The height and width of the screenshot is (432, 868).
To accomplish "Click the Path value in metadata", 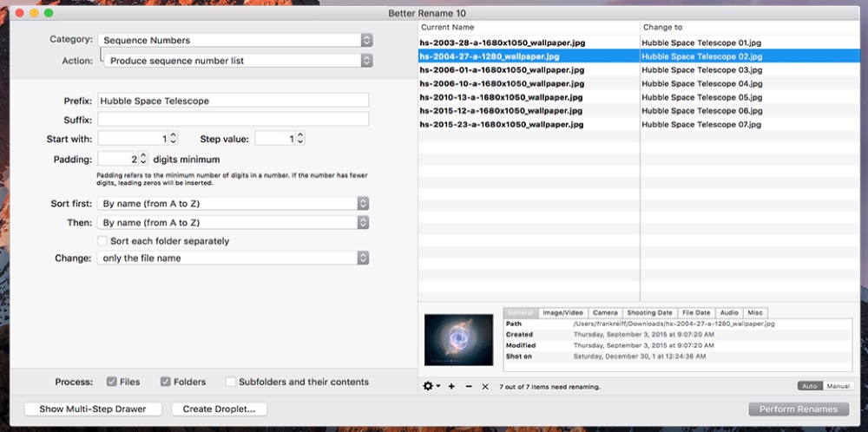I will [x=674, y=324].
